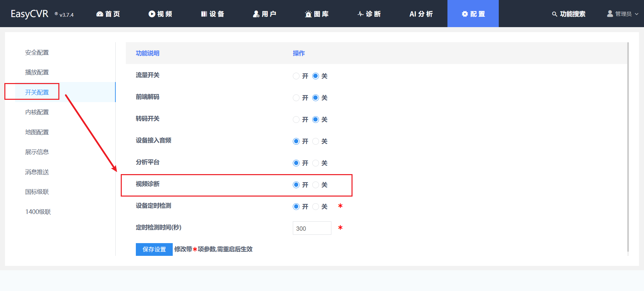Click the pulse icon beside 诊断
The width and height of the screenshot is (644, 291).
(x=361, y=14)
